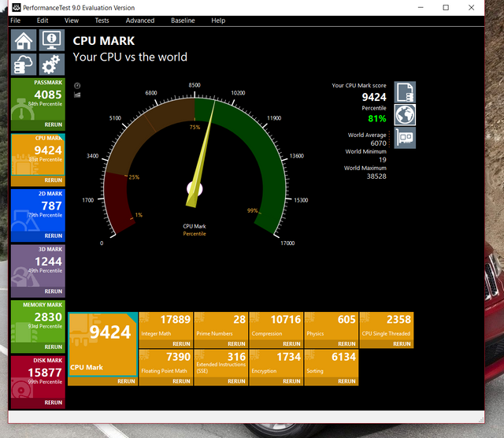Screen dimensions: 504x438
Task: Click the hardware card icon
Action: [x=405, y=138]
